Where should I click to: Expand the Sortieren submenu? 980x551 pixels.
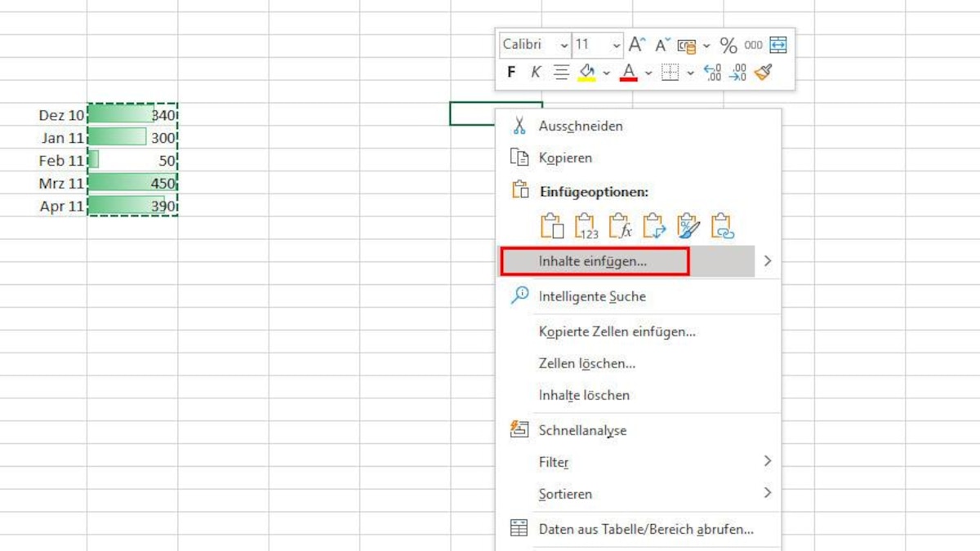(768, 494)
